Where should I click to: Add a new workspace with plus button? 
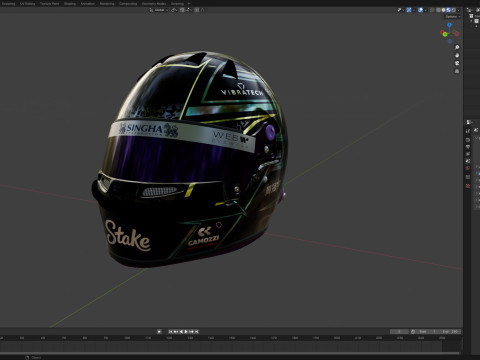(189, 4)
